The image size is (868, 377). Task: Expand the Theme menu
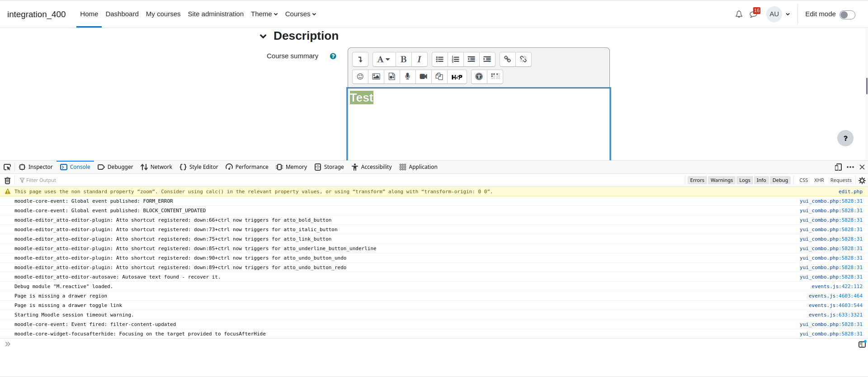click(264, 14)
